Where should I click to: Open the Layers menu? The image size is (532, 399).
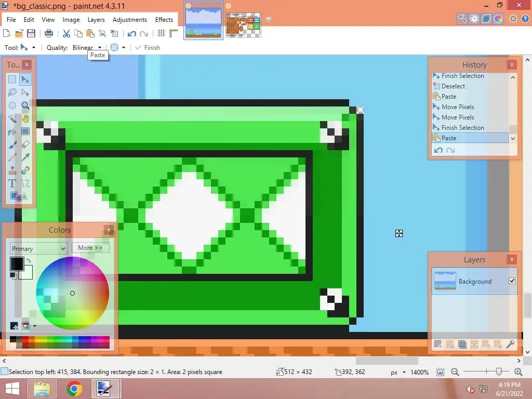96,20
